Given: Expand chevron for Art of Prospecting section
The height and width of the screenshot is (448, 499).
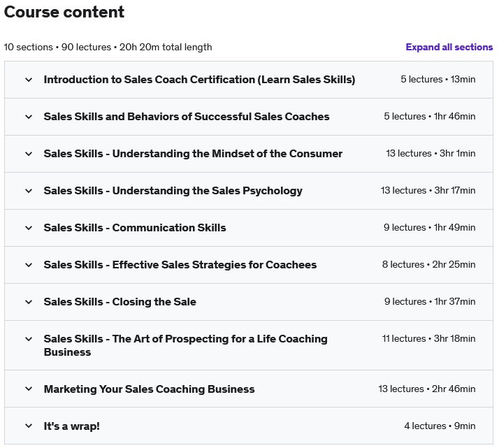Looking at the screenshot, I should [x=29, y=339].
